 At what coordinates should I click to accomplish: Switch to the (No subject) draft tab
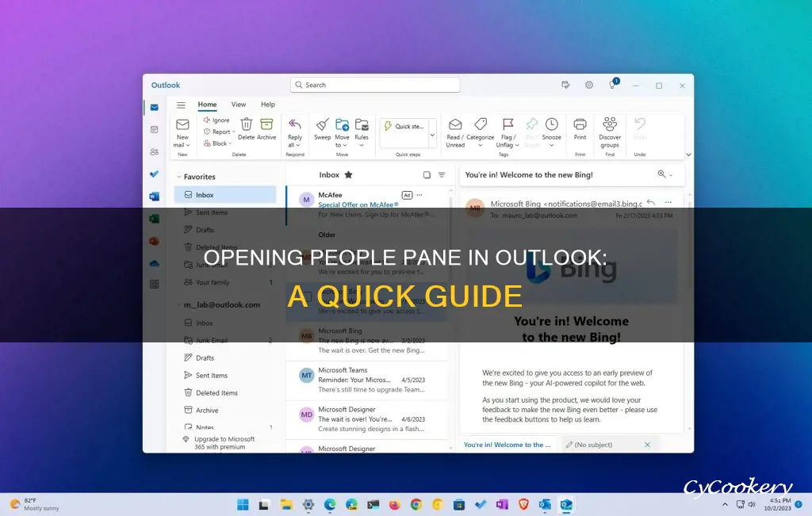(594, 445)
